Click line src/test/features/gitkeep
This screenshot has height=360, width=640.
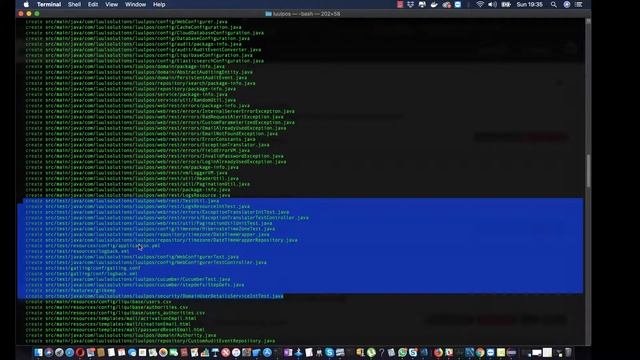pyautogui.click(x=71, y=291)
